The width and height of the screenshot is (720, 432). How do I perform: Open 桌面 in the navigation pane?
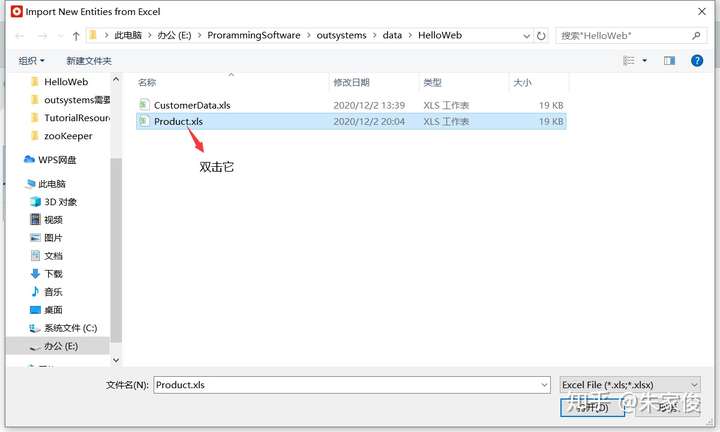[x=47, y=310]
